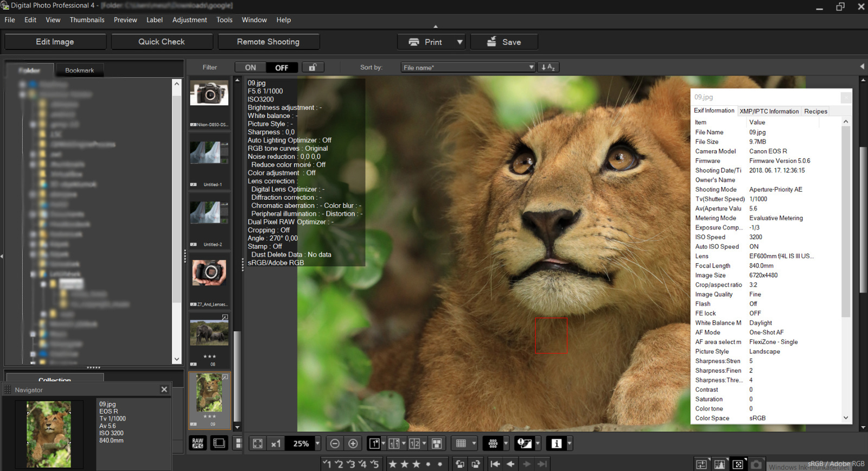Apply check mark 2 to image

pos(339,464)
